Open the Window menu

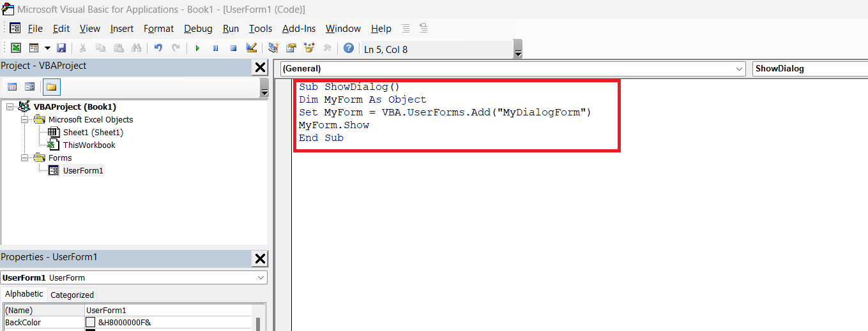click(343, 29)
